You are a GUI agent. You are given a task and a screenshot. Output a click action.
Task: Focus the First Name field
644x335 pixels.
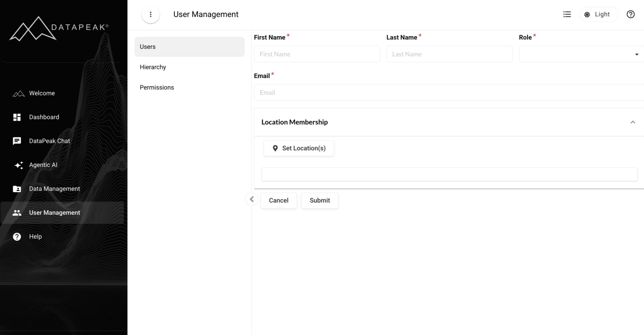[317, 54]
